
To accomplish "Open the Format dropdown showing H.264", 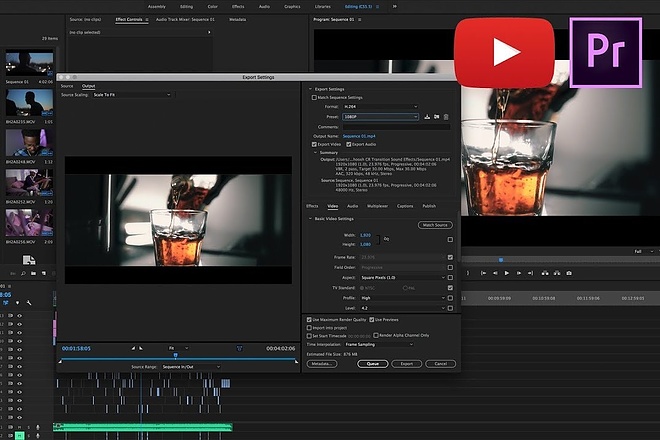I will click(x=381, y=107).
